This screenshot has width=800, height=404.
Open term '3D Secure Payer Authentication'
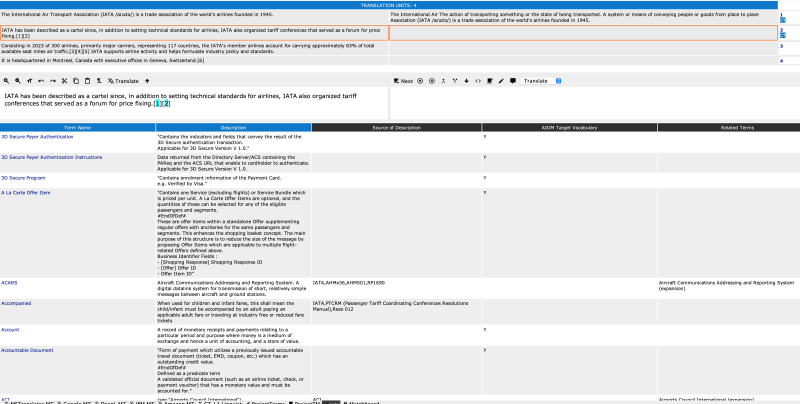point(37,137)
